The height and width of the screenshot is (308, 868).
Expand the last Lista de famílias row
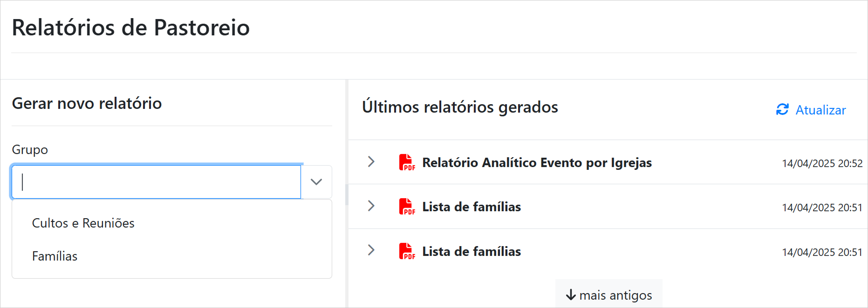(x=371, y=250)
